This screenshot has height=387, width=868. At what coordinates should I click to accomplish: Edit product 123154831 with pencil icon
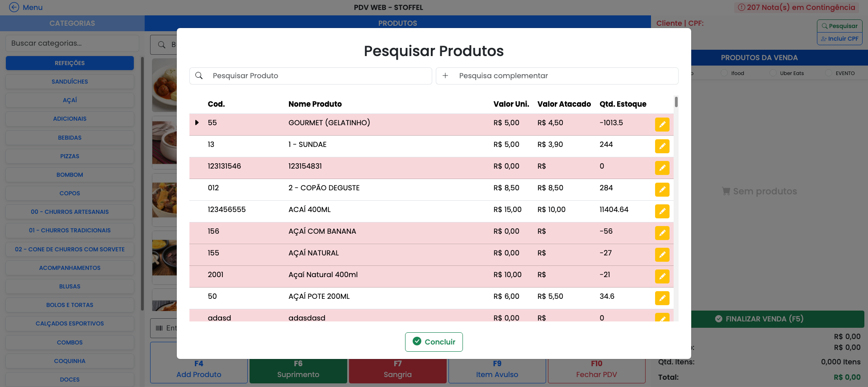pos(662,168)
